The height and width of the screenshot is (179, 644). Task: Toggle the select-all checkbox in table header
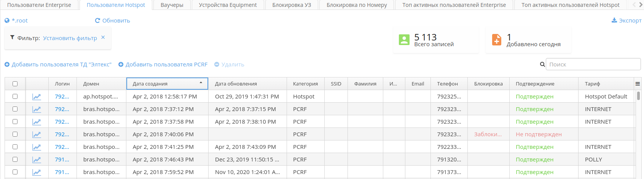tap(15, 84)
